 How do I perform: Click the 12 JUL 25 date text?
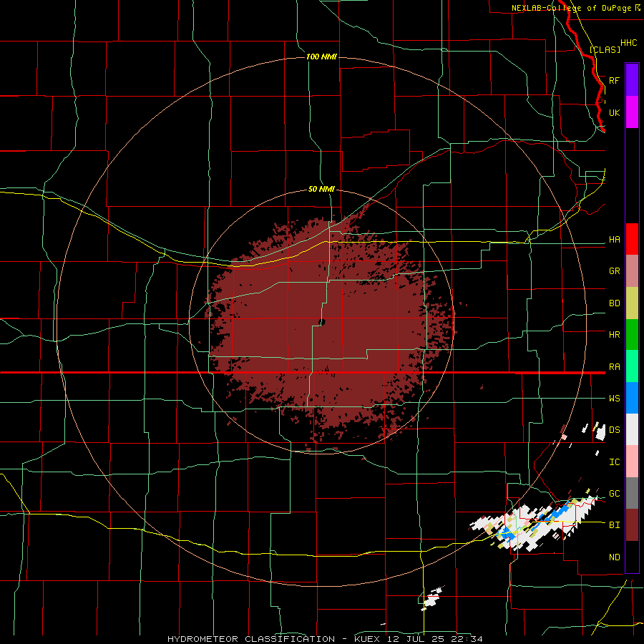click(414, 639)
